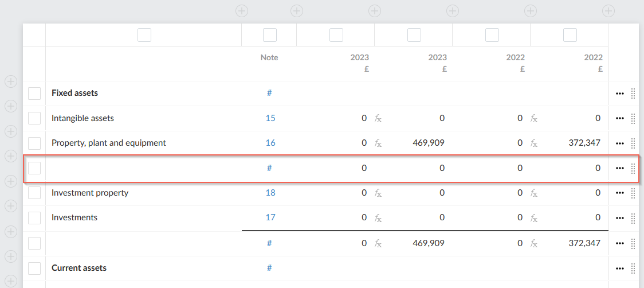Open note 18 link for Investment property
Viewport: 644px width, 288px height.
(x=270, y=193)
